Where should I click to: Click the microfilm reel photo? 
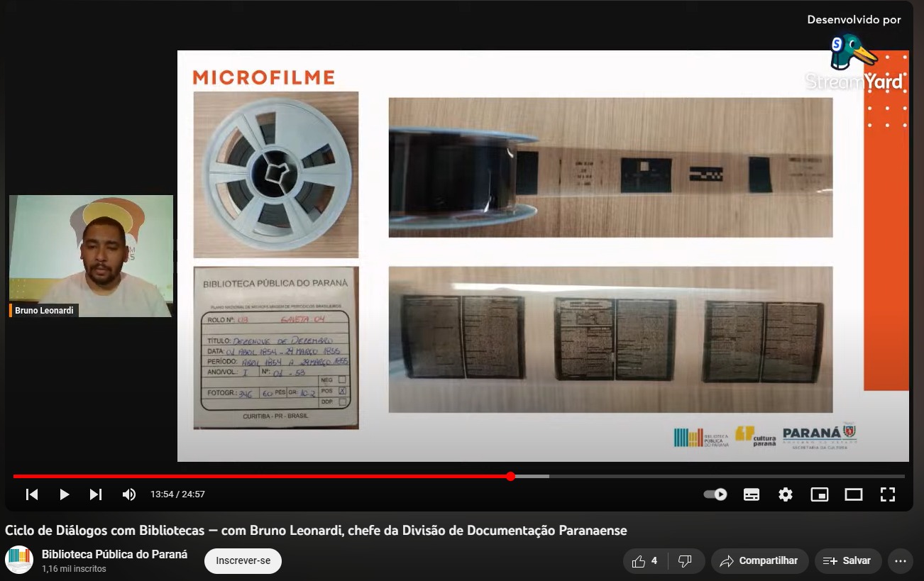pyautogui.click(x=276, y=175)
